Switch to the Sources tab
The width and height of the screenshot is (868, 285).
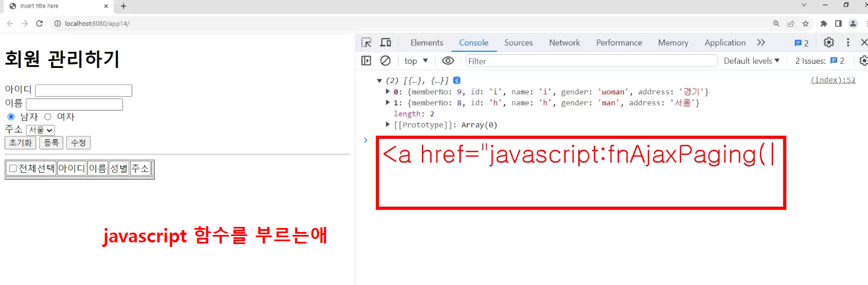pyautogui.click(x=519, y=43)
